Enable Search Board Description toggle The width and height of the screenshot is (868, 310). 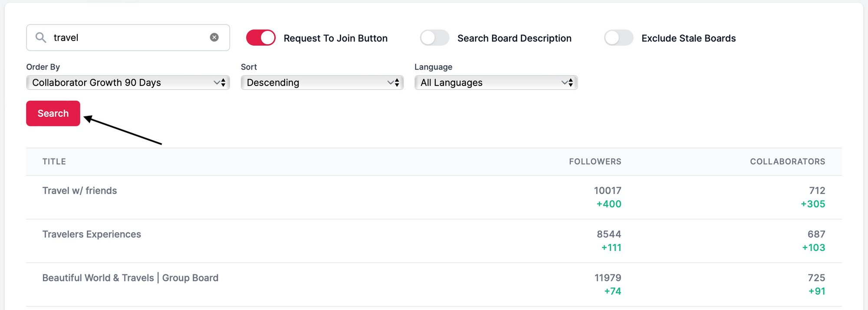coord(434,38)
